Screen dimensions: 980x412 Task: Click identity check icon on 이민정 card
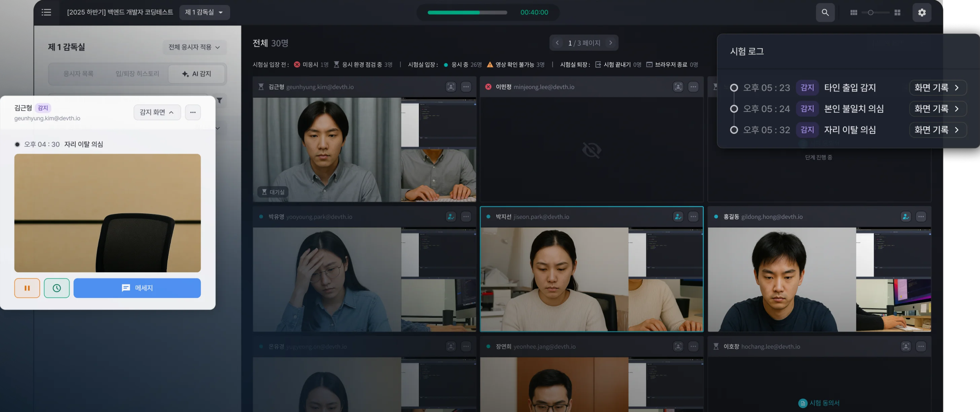click(678, 87)
